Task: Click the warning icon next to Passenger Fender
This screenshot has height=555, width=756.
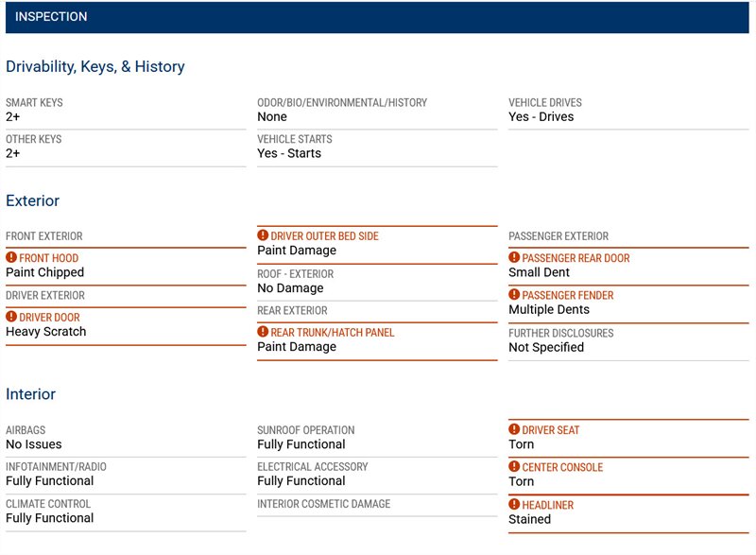Action: [514, 295]
